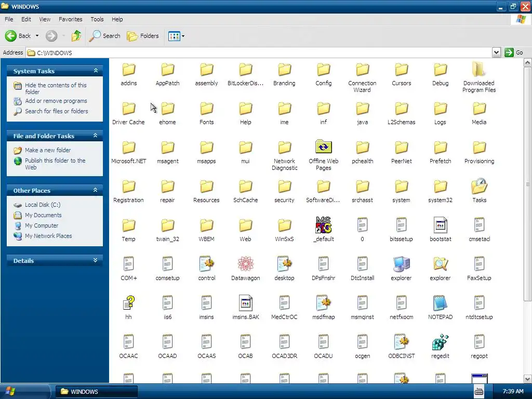Click the Search toolbar button
Image resolution: width=532 pixels, height=399 pixels.
[x=104, y=36]
